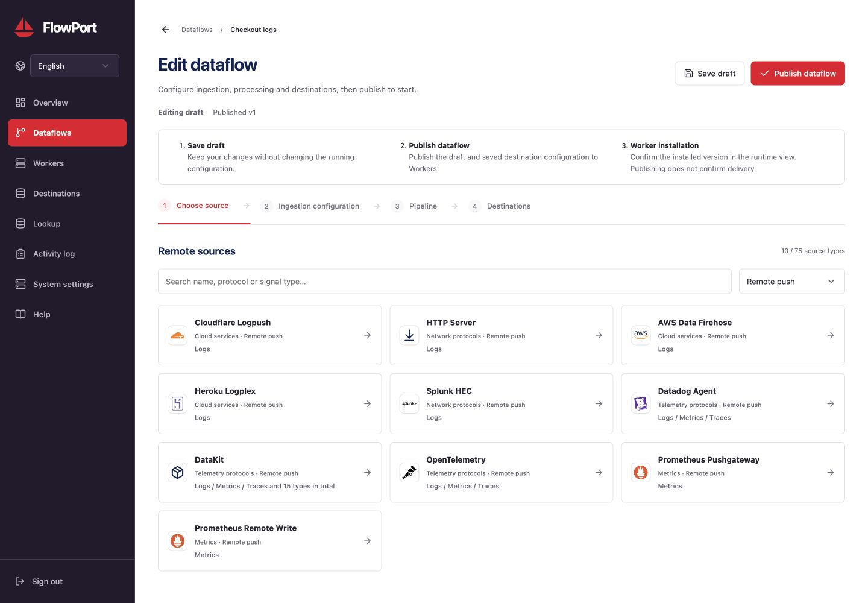Click the OpenTelemetry telescope icon

409,473
